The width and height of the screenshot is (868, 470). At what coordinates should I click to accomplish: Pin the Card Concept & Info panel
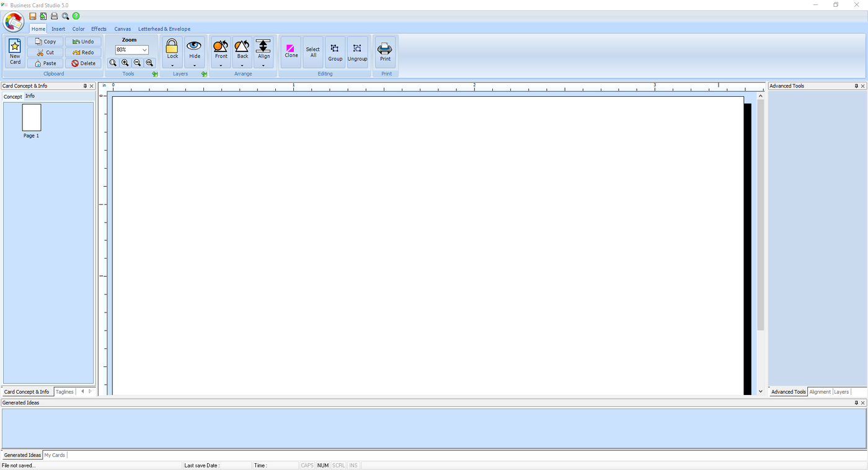86,86
